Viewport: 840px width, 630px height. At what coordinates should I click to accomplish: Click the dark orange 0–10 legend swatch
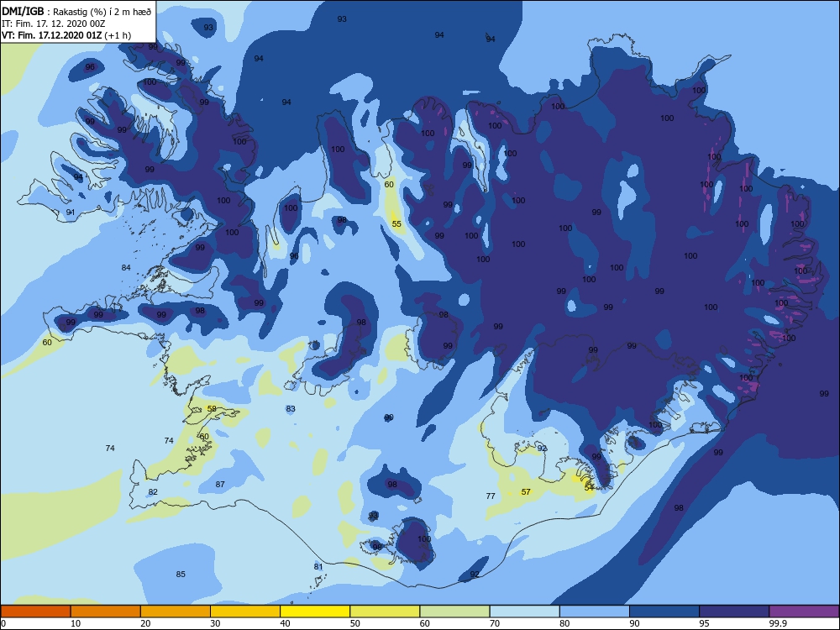35,612
